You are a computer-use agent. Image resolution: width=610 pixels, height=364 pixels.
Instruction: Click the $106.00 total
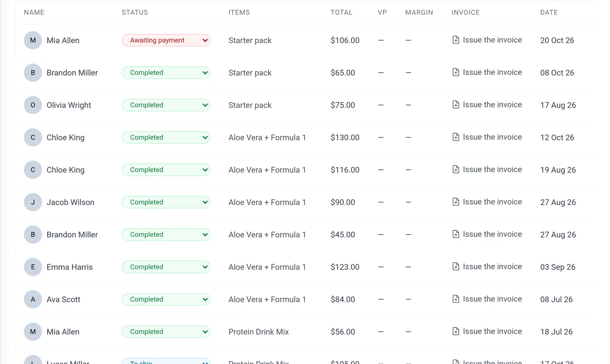[345, 40]
